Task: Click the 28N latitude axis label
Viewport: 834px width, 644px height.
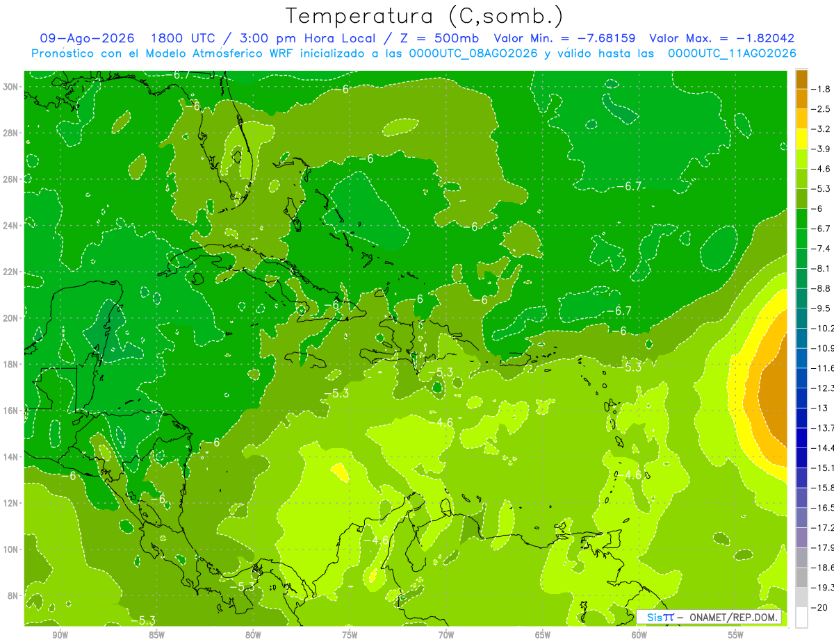Action: [x=12, y=133]
